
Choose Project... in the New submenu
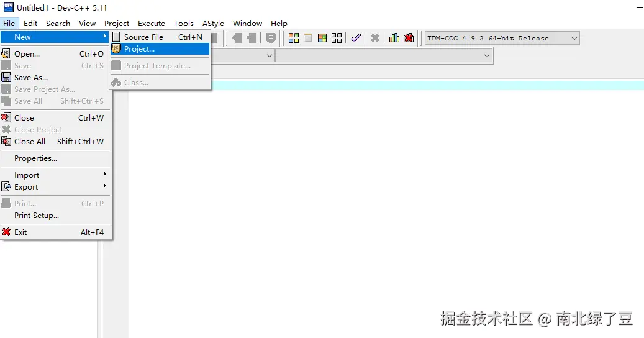[160, 49]
